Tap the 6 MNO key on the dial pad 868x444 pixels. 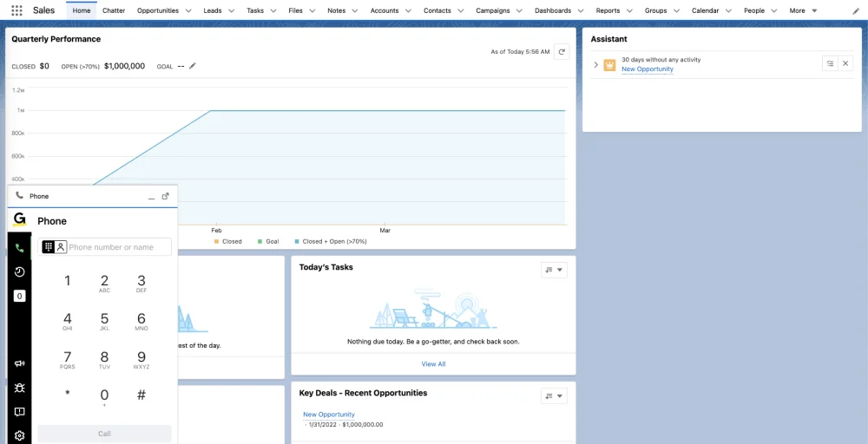pyautogui.click(x=141, y=322)
